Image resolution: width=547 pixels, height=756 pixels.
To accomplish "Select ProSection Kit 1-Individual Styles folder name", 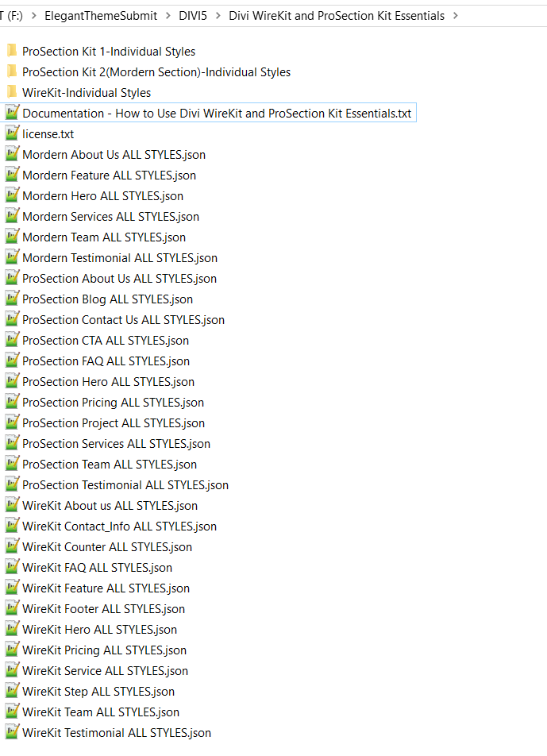I will pos(109,51).
